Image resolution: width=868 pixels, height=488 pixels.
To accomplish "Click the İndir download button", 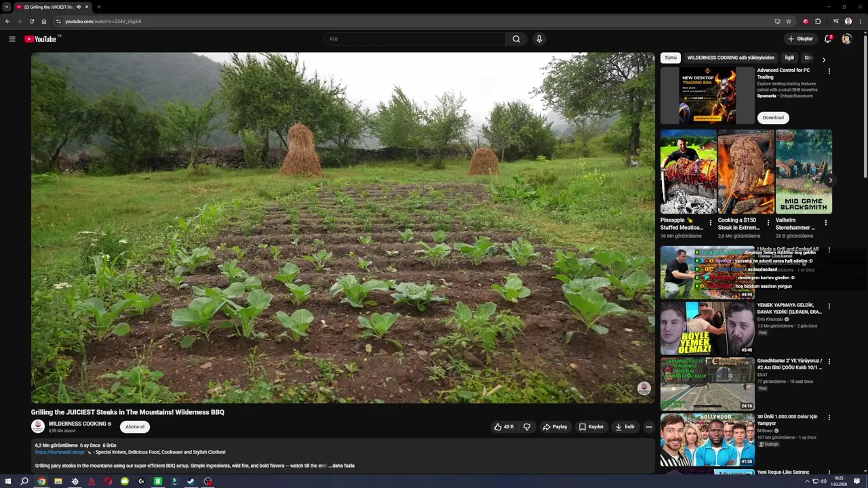I will (x=625, y=427).
